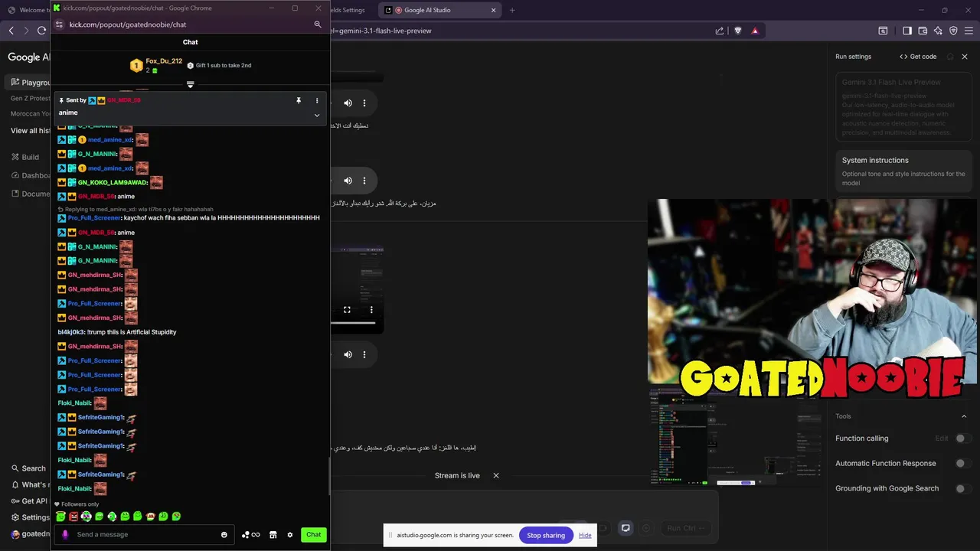The height and width of the screenshot is (551, 980).
Task: Open Get API key in sidebar
Action: [x=29, y=500]
